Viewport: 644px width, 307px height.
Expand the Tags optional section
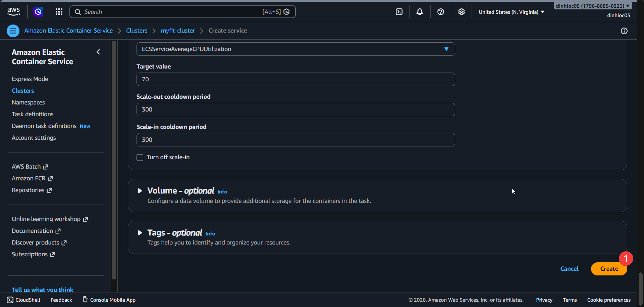click(141, 233)
